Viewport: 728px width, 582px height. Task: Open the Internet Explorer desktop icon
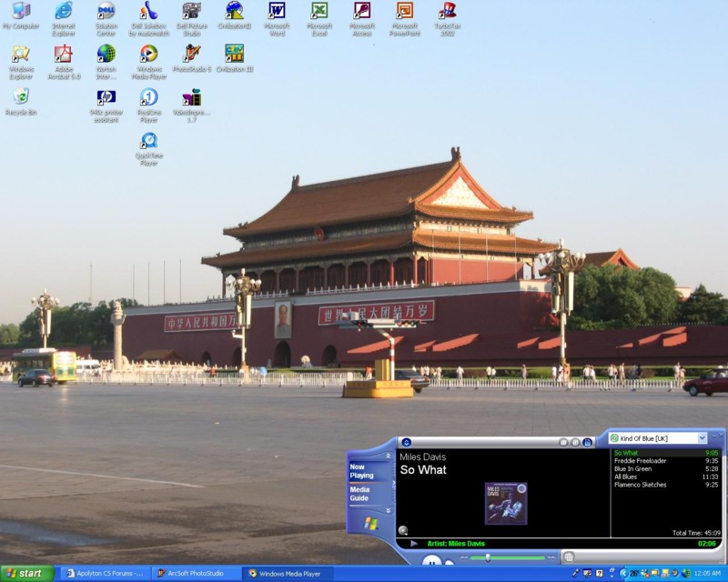[x=63, y=12]
